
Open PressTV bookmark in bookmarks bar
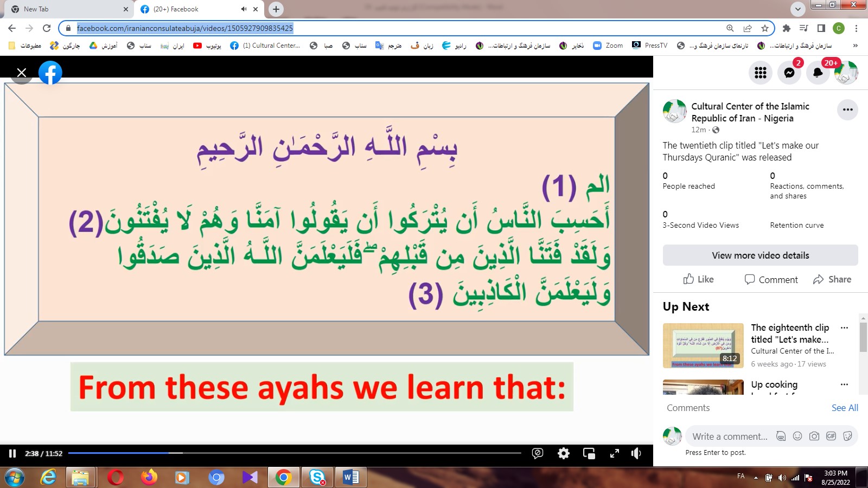650,46
